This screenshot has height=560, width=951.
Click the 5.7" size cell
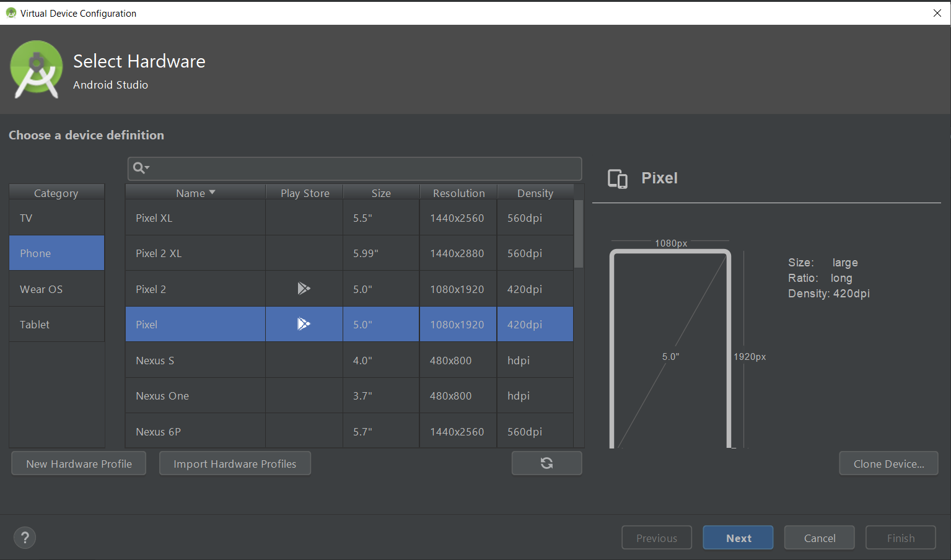pos(381,431)
